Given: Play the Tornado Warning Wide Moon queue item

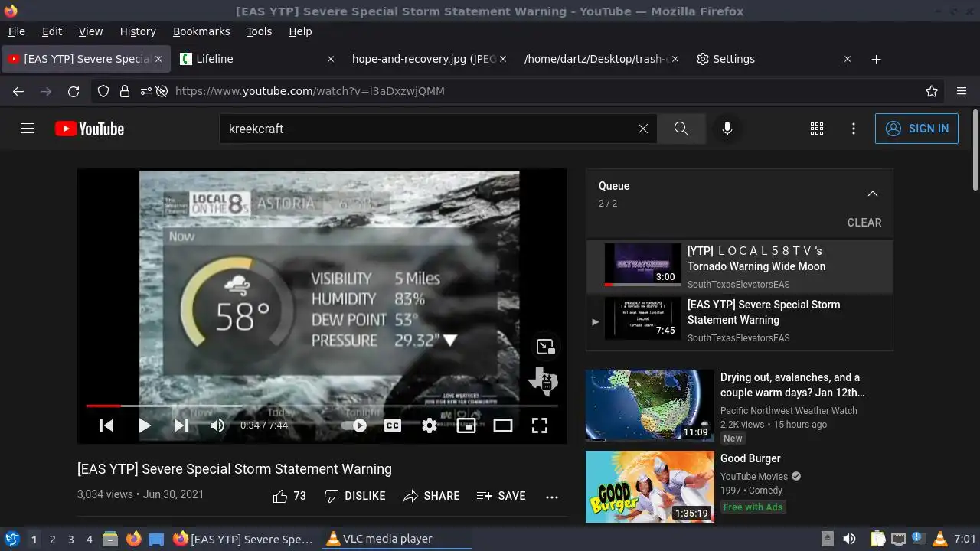Looking at the screenshot, I should click(x=740, y=267).
